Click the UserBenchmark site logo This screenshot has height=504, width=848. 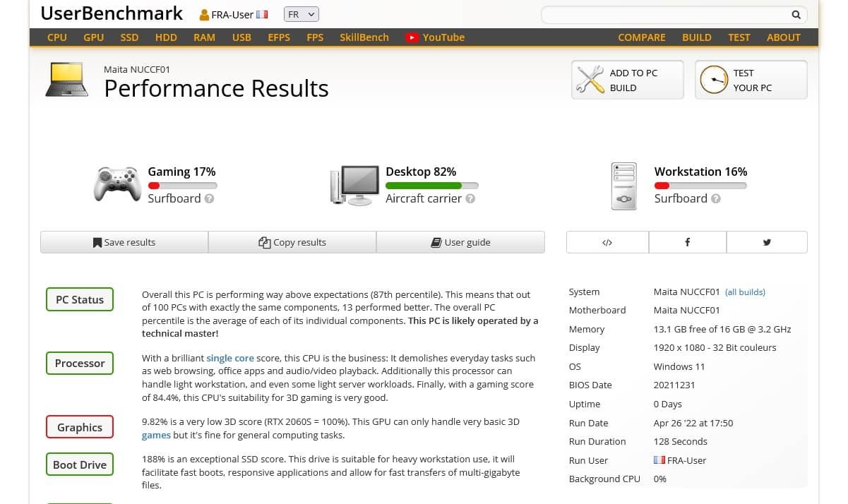[112, 13]
